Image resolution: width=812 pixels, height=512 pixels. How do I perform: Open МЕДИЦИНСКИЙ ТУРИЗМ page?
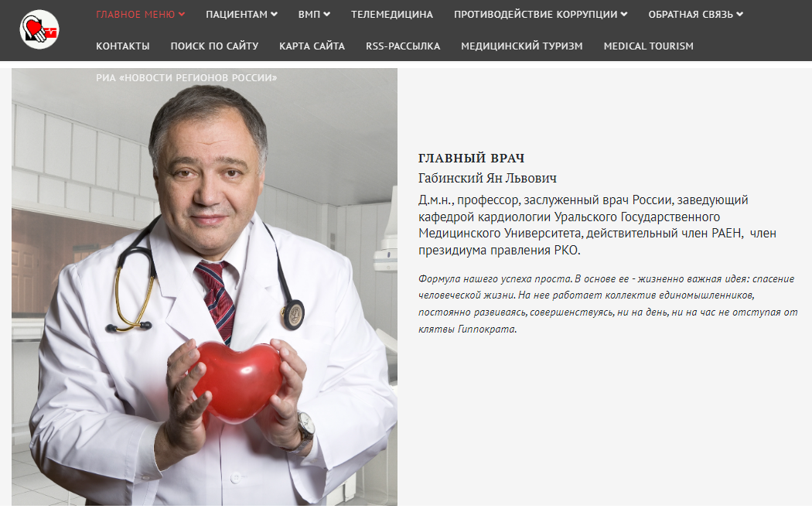(522, 46)
